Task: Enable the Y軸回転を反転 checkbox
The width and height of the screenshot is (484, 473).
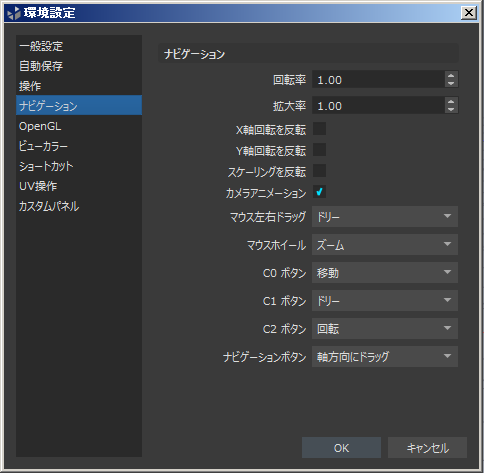Action: tap(319, 150)
